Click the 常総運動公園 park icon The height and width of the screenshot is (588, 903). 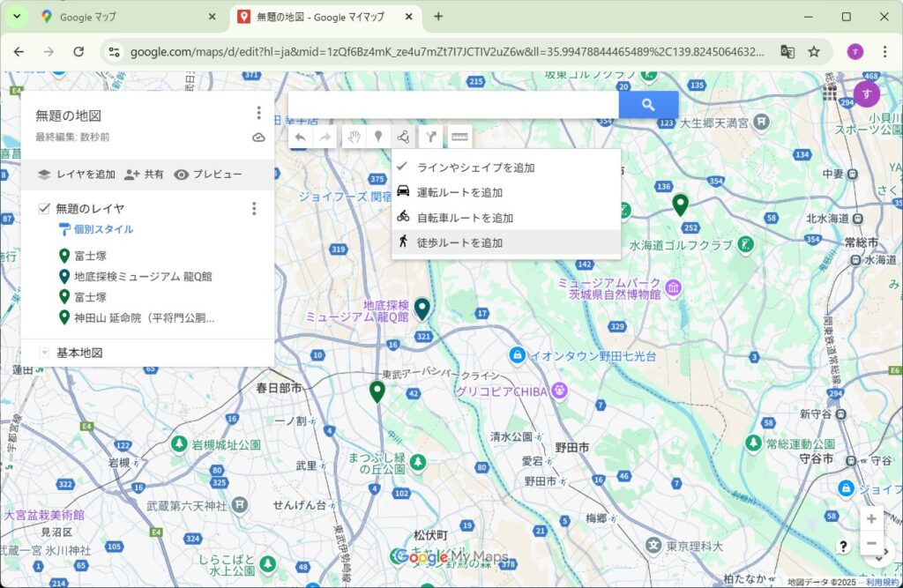pyautogui.click(x=753, y=443)
